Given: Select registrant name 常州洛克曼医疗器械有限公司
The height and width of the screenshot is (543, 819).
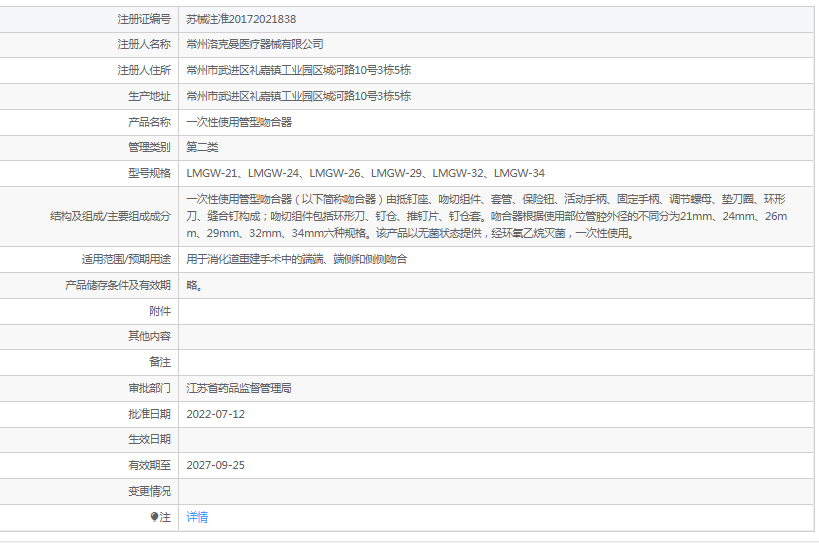Looking at the screenshot, I should pyautogui.click(x=255, y=44).
